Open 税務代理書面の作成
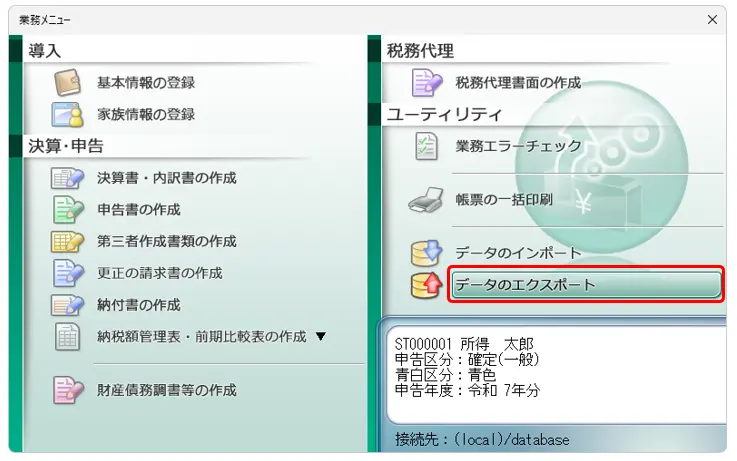 pyautogui.click(x=518, y=83)
